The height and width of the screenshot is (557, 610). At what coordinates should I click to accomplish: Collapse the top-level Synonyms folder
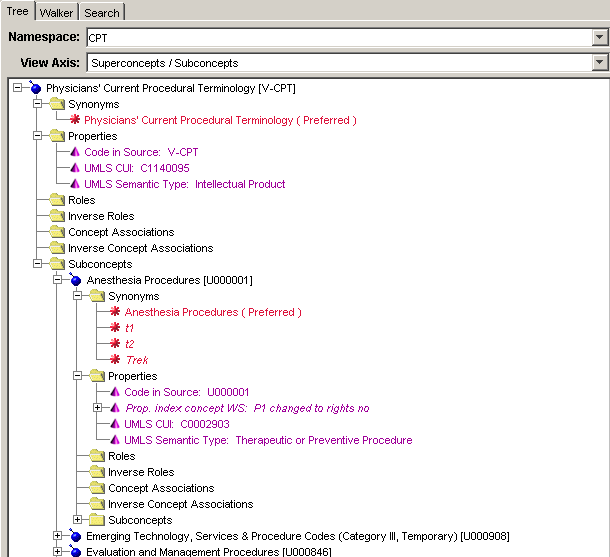(37, 103)
